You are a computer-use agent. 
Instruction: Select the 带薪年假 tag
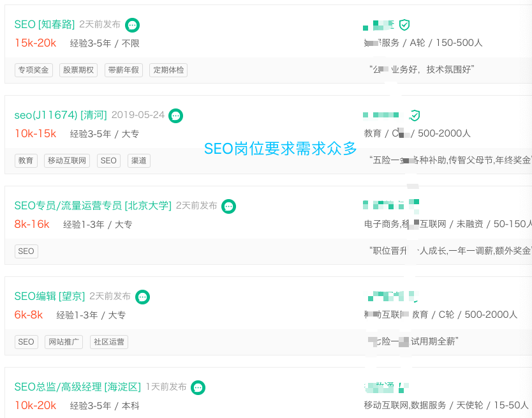[x=124, y=70]
